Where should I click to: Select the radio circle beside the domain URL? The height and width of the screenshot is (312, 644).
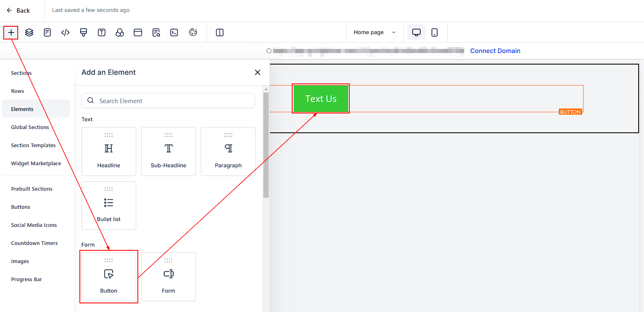coord(269,51)
